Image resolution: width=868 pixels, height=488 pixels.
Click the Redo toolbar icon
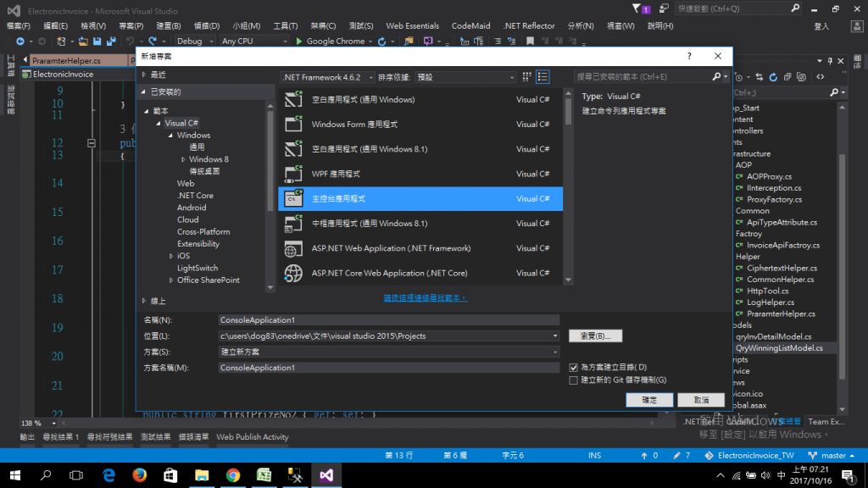pos(153,41)
